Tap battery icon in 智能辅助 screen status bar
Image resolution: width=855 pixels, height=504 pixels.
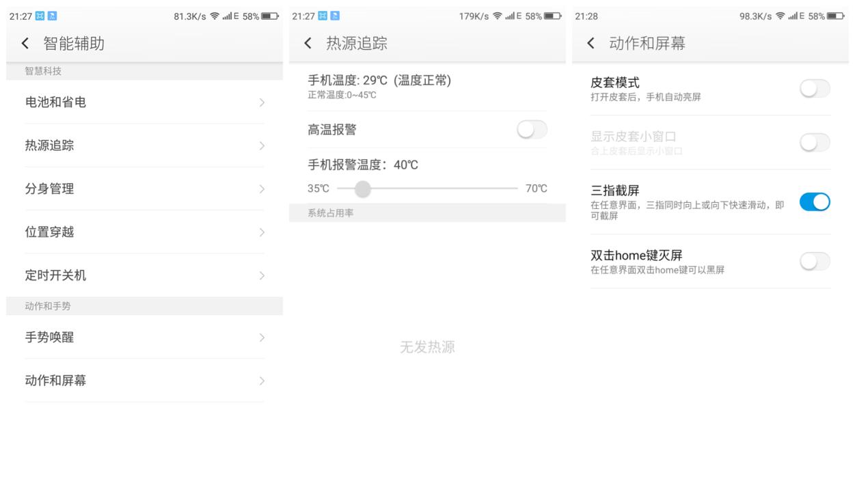270,16
